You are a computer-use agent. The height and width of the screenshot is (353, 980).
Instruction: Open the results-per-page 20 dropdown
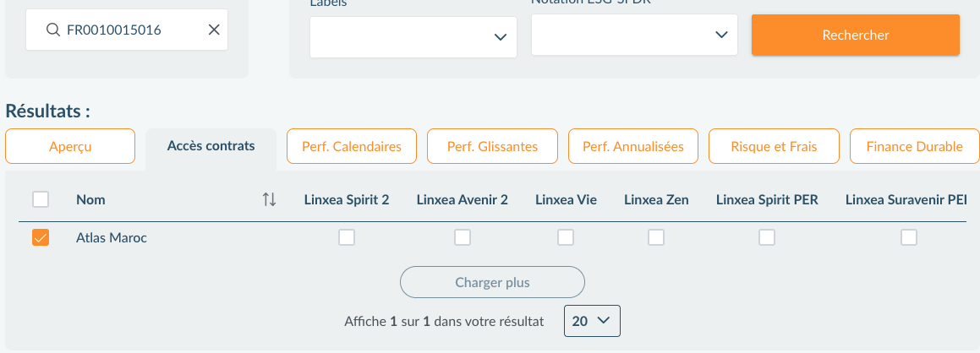click(x=592, y=321)
